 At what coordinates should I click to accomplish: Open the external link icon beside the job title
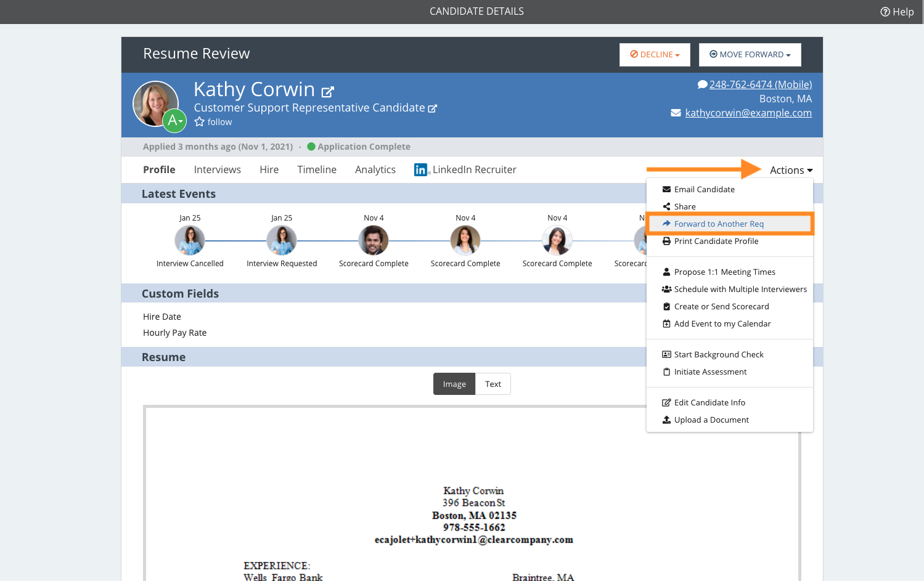point(433,108)
